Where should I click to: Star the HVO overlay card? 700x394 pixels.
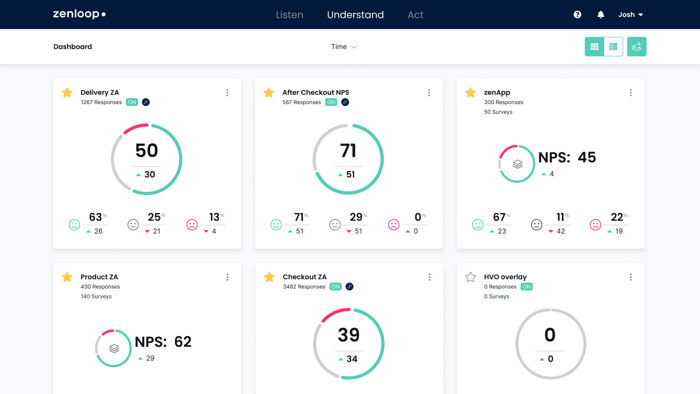(471, 277)
